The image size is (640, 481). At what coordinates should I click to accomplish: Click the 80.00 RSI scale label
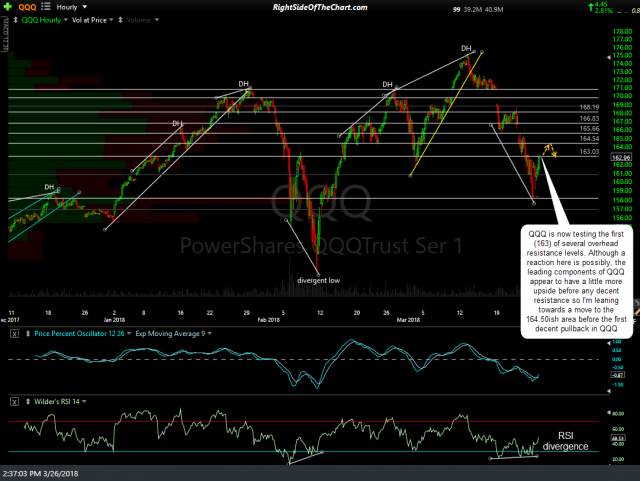[x=618, y=414]
